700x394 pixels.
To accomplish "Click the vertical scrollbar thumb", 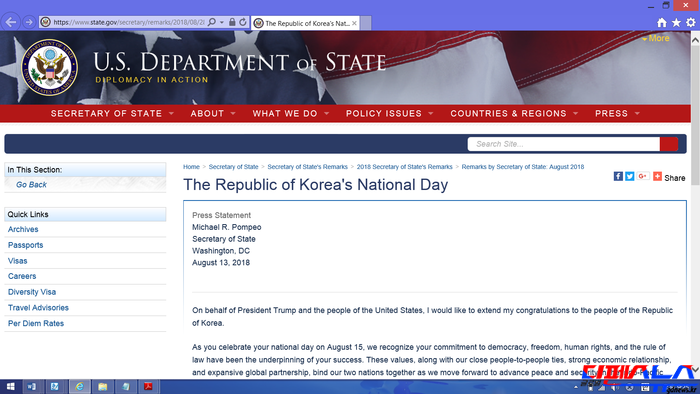I will [x=695, y=115].
